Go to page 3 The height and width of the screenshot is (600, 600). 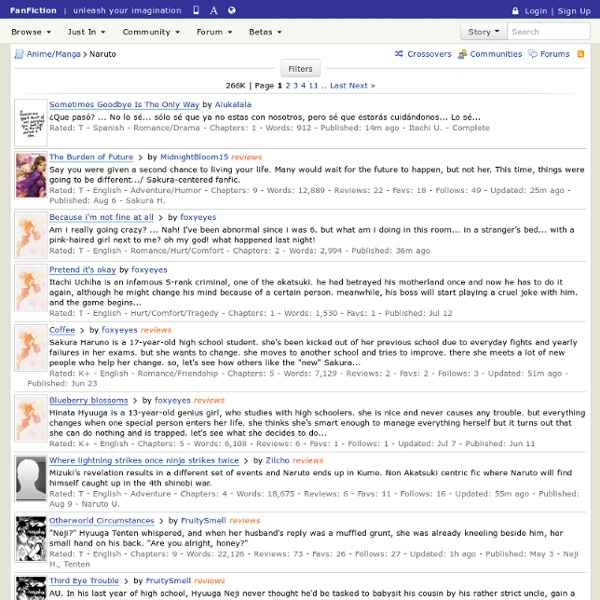coord(295,86)
